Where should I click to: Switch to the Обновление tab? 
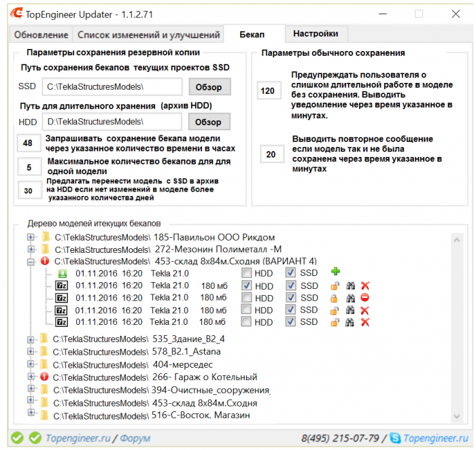click(x=41, y=35)
